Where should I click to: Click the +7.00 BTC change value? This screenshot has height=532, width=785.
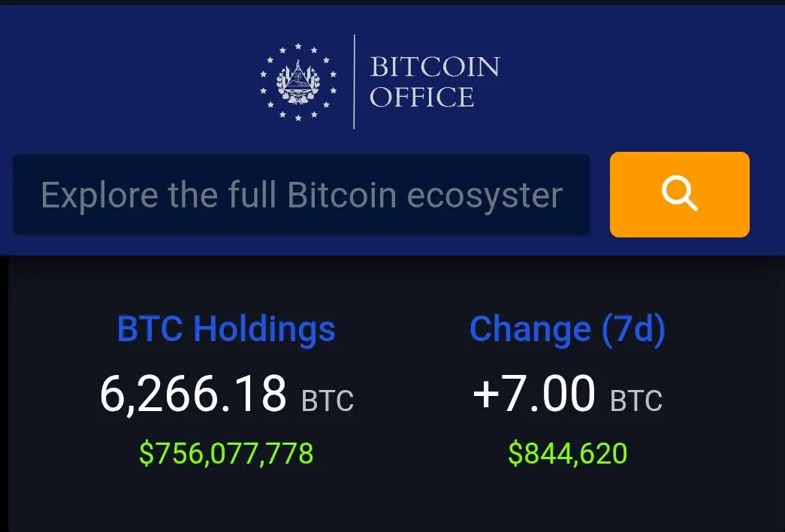pyautogui.click(x=568, y=394)
